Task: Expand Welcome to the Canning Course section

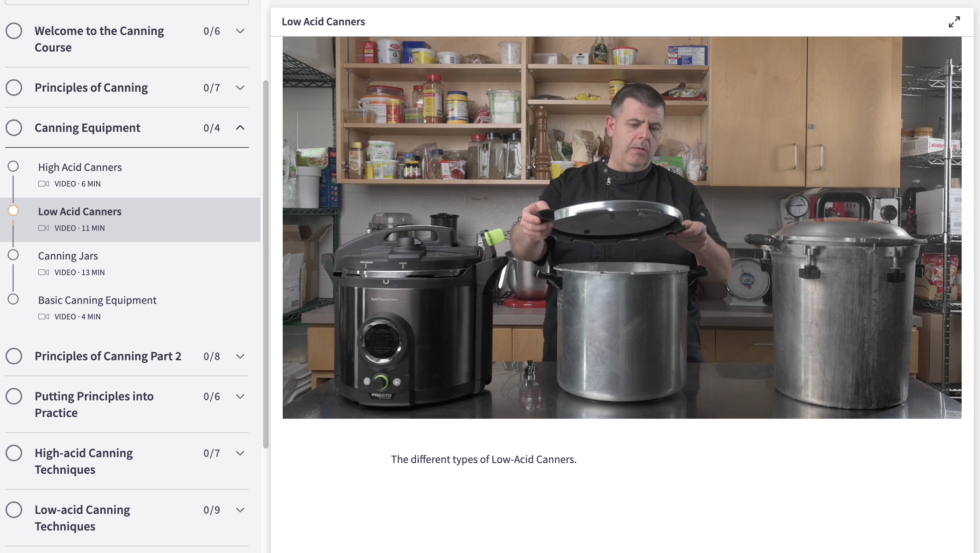Action: click(x=240, y=31)
